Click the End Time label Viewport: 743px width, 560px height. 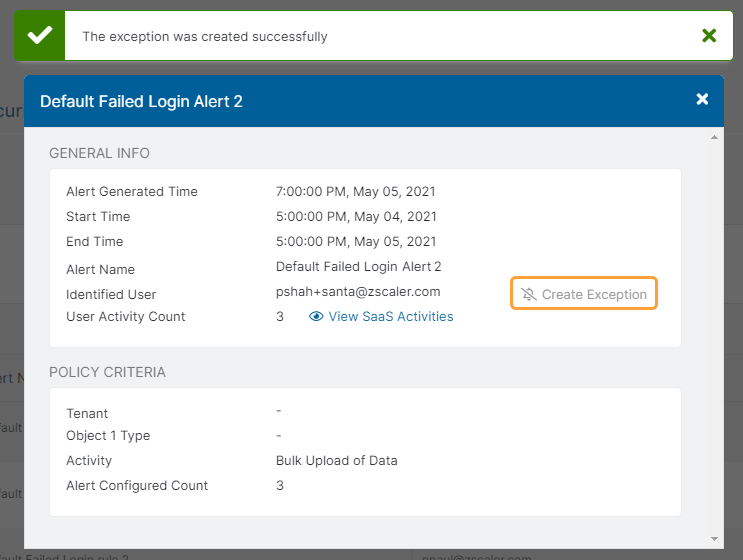(x=95, y=242)
